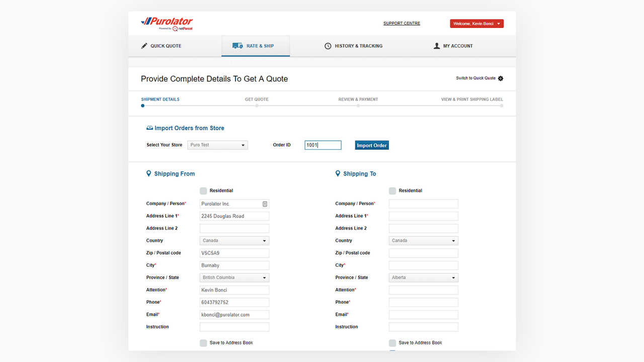The height and width of the screenshot is (362, 644).
Task: Click Shipping To Phone field
Action: (x=424, y=302)
